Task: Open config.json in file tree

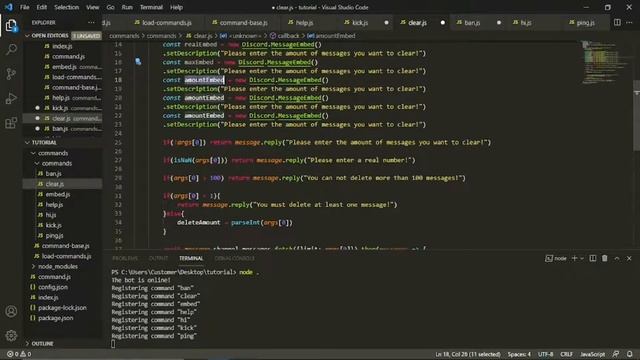Action: pos(53,287)
